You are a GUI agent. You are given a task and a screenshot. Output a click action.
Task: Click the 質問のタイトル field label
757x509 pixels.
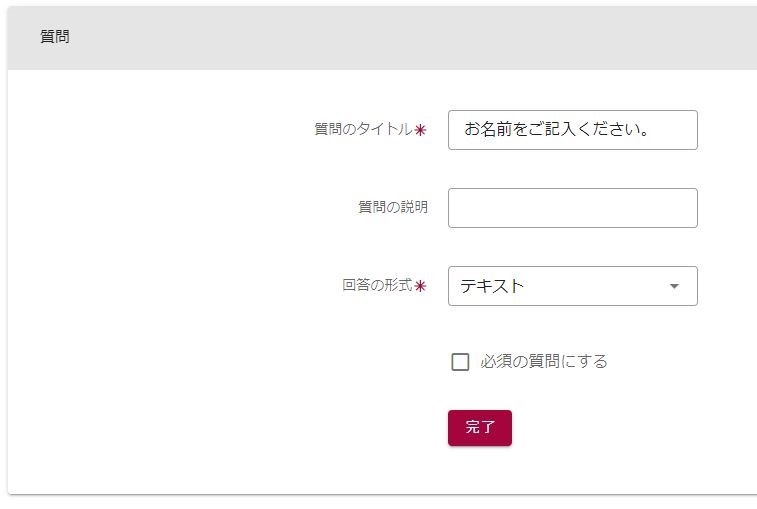pos(363,129)
